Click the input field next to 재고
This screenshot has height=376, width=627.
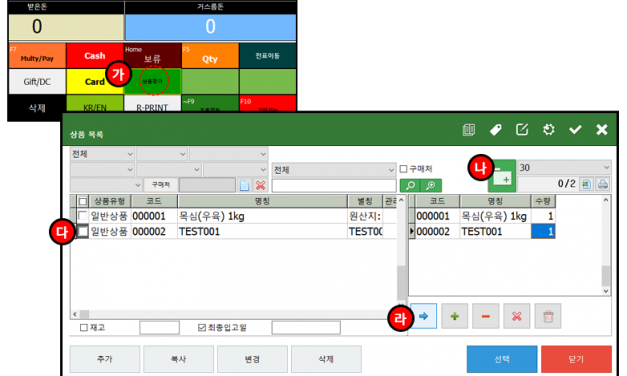[159, 328]
